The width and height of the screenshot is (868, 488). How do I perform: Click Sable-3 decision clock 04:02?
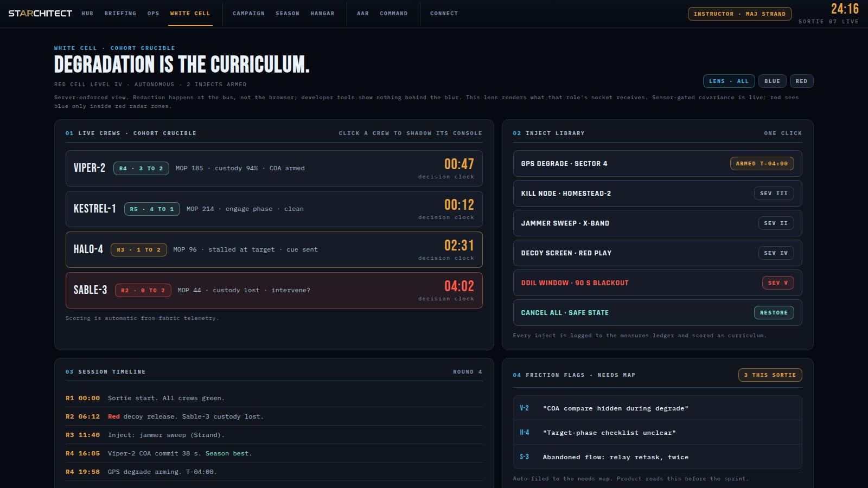click(459, 286)
